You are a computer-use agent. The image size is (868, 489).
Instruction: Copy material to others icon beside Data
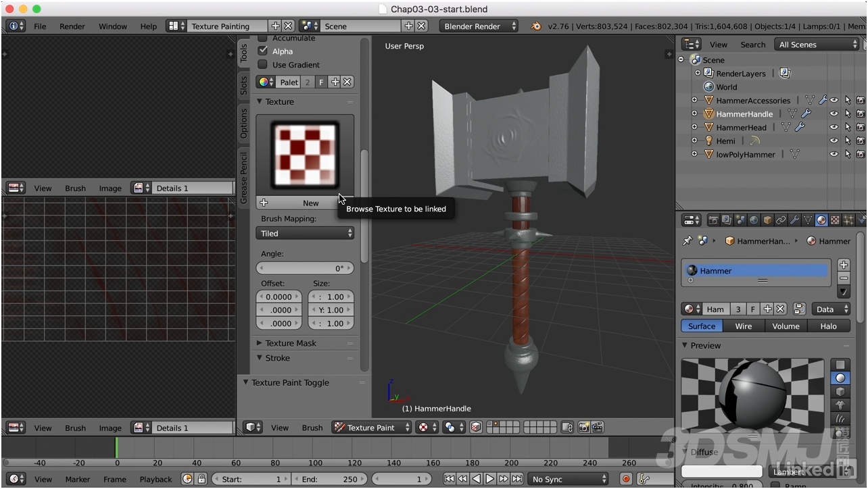799,309
